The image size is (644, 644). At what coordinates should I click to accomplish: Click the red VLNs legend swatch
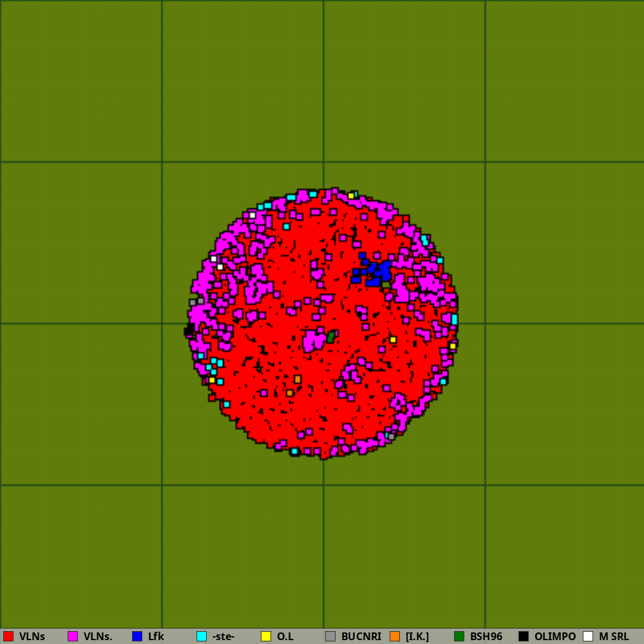point(8,636)
